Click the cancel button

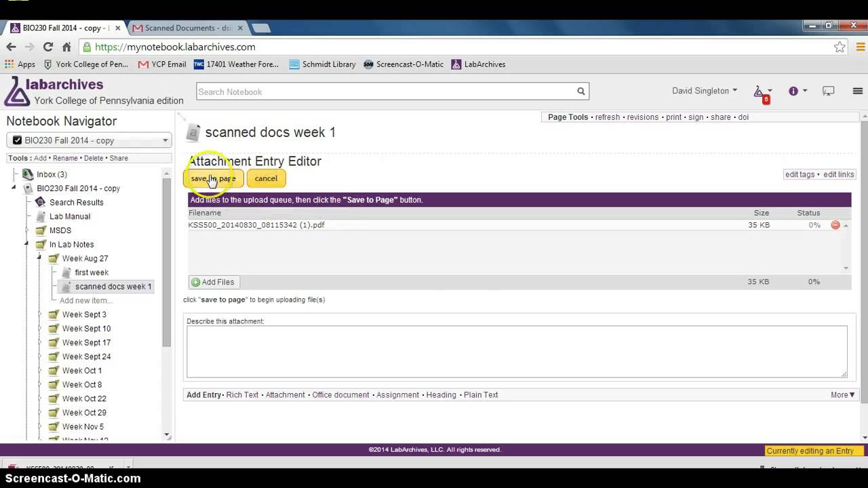(266, 178)
